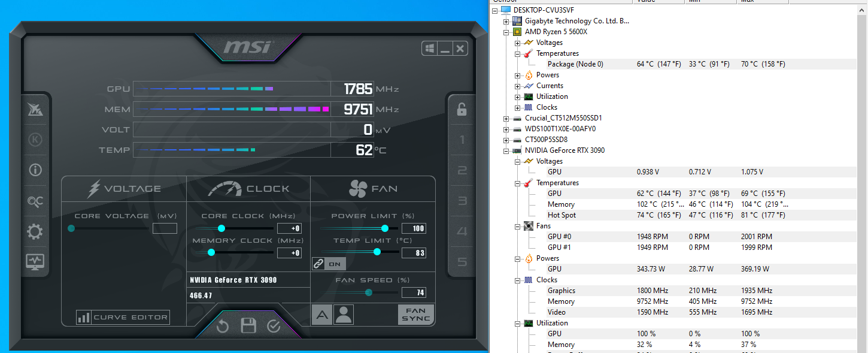868x353 pixels.
Task: Select profile slot 2
Action: tap(462, 171)
